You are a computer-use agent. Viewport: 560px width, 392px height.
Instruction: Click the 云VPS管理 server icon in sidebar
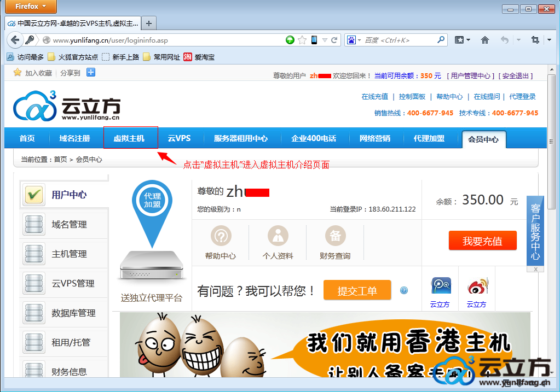point(34,283)
